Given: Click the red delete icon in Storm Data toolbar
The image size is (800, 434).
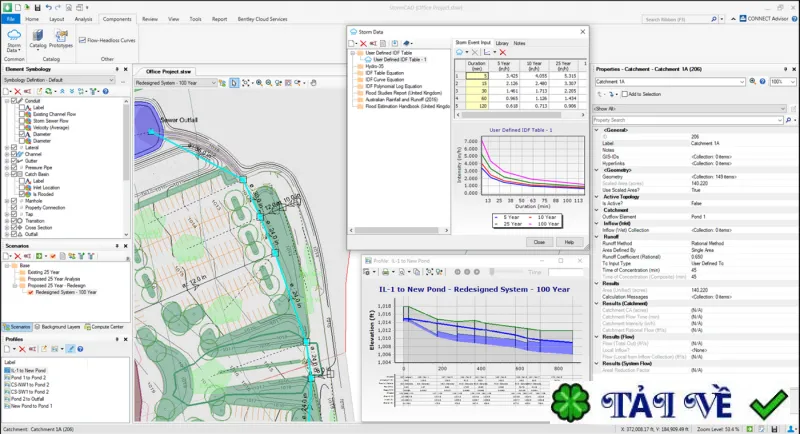Looking at the screenshot, I should pyautogui.click(x=363, y=44).
